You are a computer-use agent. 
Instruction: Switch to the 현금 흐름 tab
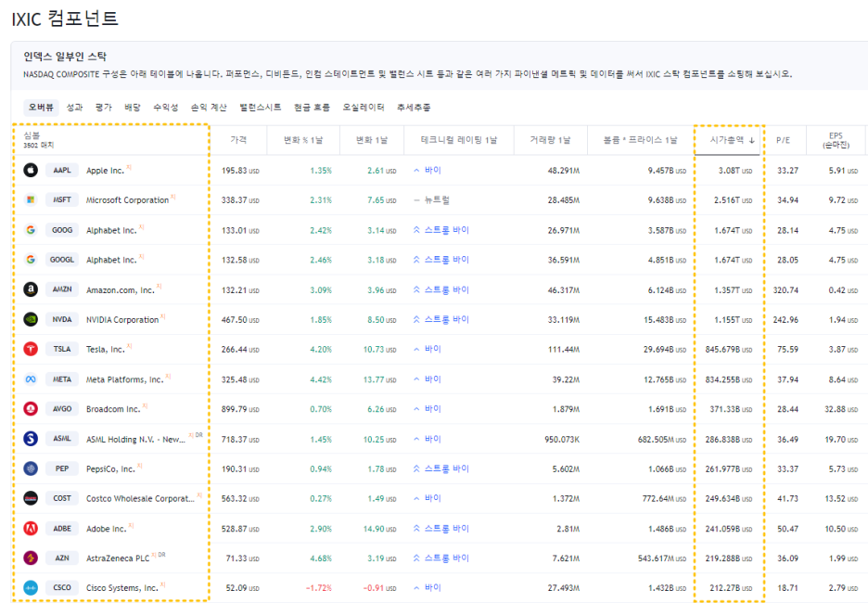coord(312,108)
